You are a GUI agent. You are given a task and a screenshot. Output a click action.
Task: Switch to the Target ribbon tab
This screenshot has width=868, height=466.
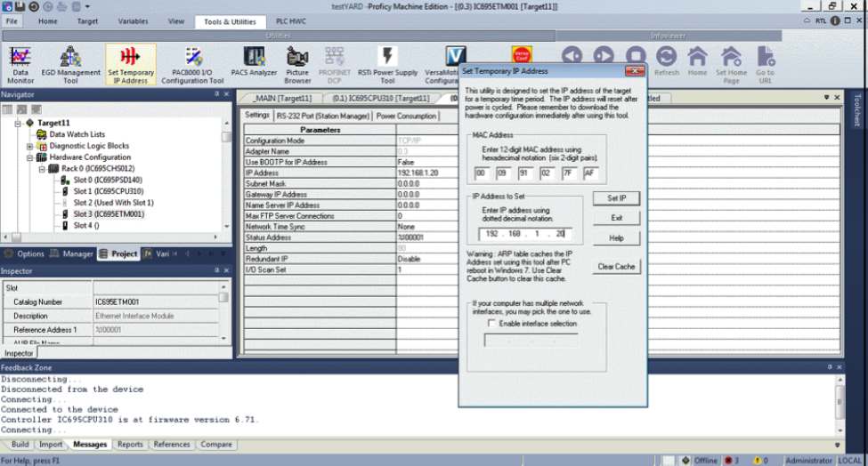(87, 21)
